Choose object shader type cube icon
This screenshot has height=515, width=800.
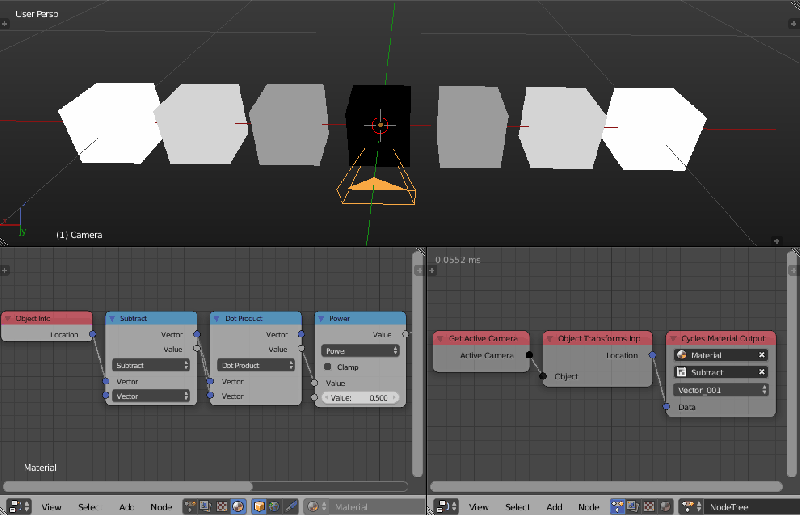(x=259, y=506)
